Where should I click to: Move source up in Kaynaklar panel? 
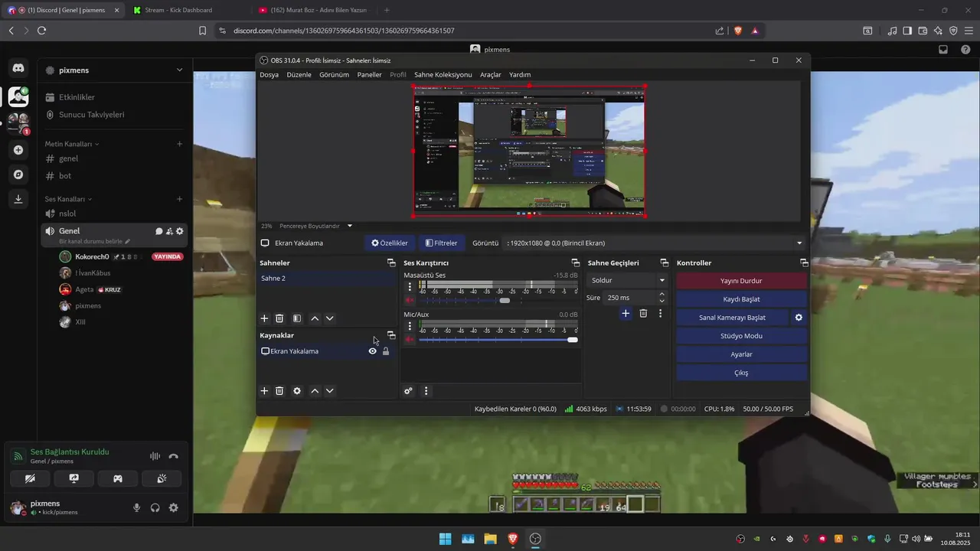click(315, 391)
